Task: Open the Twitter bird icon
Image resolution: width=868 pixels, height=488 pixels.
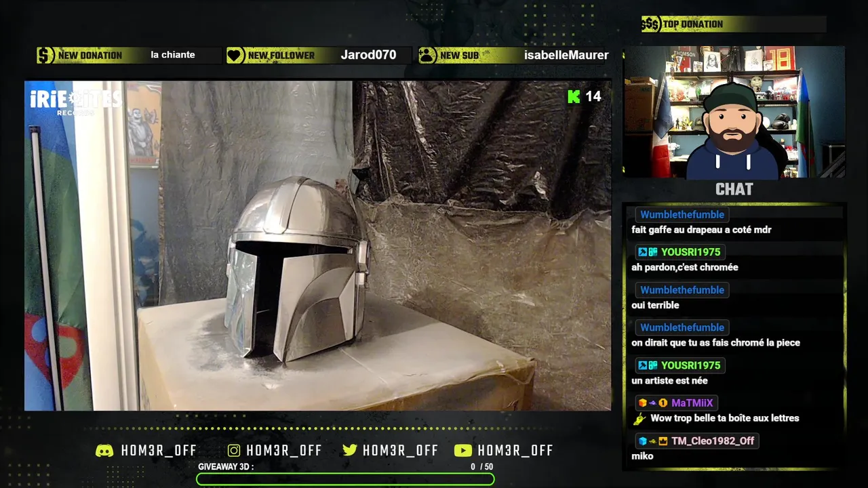Action: click(350, 451)
